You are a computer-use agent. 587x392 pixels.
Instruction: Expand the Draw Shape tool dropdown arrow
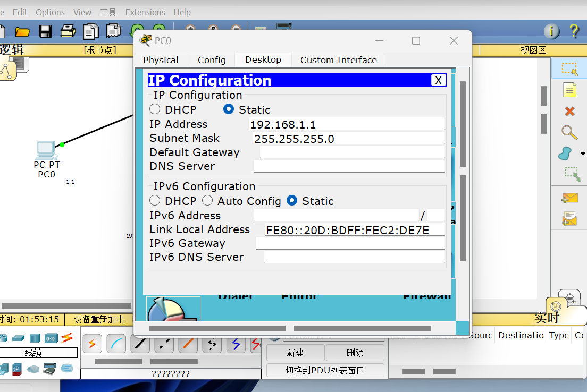click(x=583, y=154)
